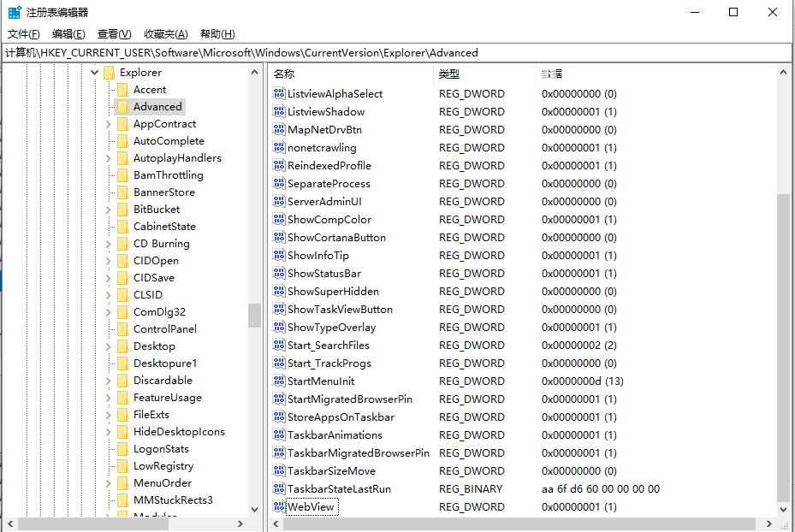Select the Desktopure1 key
795x532 pixels.
(x=165, y=364)
